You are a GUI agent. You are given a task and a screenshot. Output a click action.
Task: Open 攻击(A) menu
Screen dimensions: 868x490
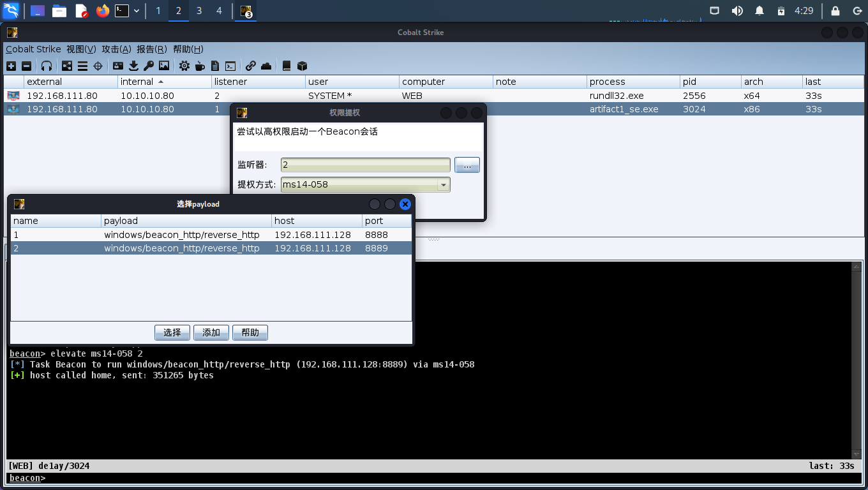[116, 49]
